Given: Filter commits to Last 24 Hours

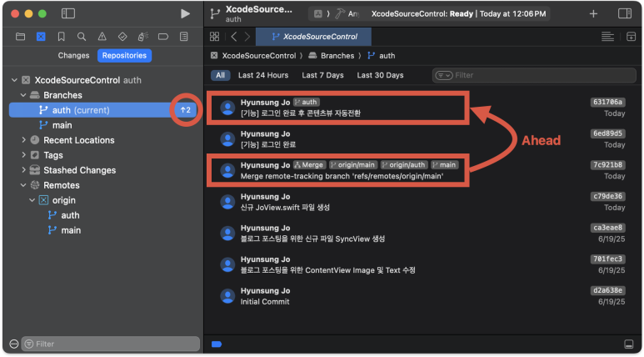Looking at the screenshot, I should point(263,75).
